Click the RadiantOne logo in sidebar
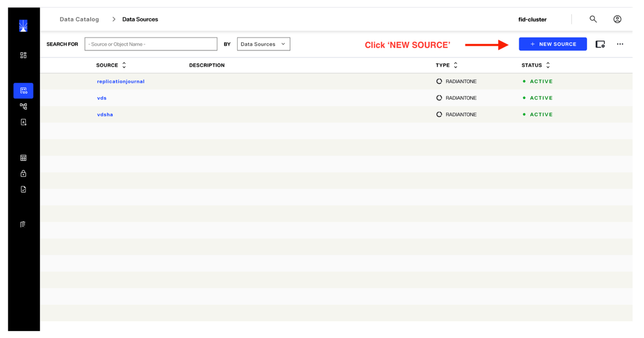This screenshot has width=644, height=338. [x=23, y=26]
